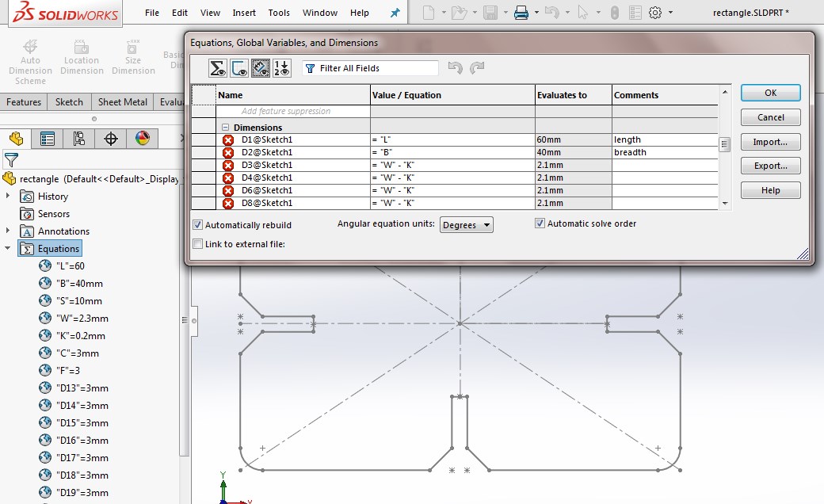Click the error icon beside D8@Sketch1
Screen dimensions: 824x504
pyautogui.click(x=228, y=204)
